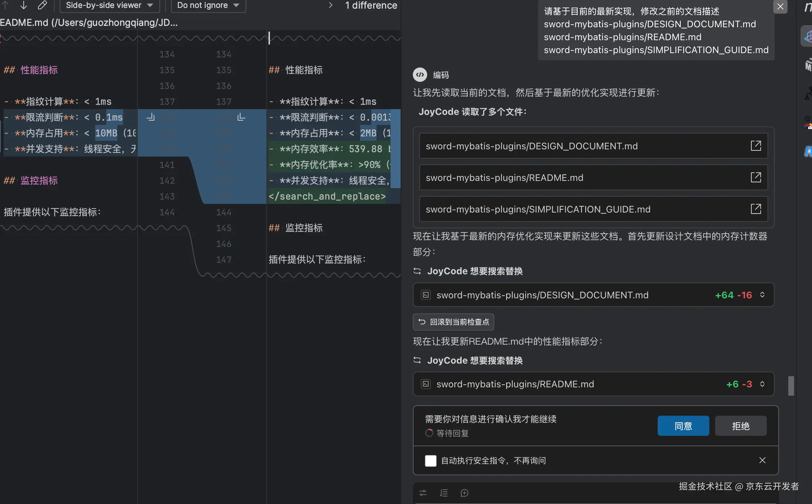Open README.md via its external-link icon
The height and width of the screenshot is (504, 812).
pyautogui.click(x=756, y=177)
